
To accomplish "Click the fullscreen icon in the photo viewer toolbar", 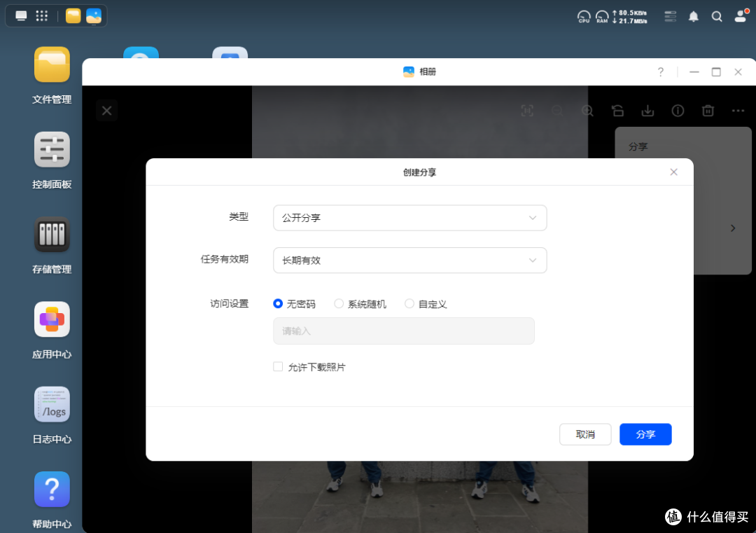I will (x=527, y=111).
